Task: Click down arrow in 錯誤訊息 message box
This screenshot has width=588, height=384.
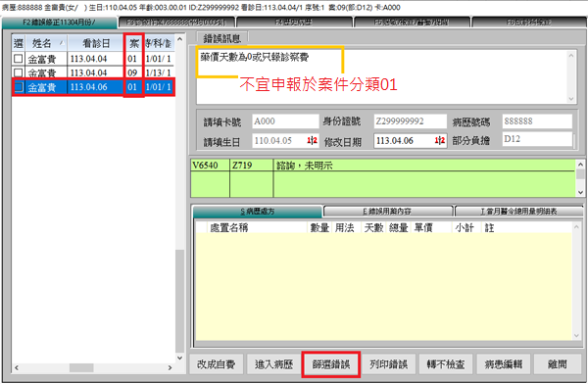Action: 570,99
